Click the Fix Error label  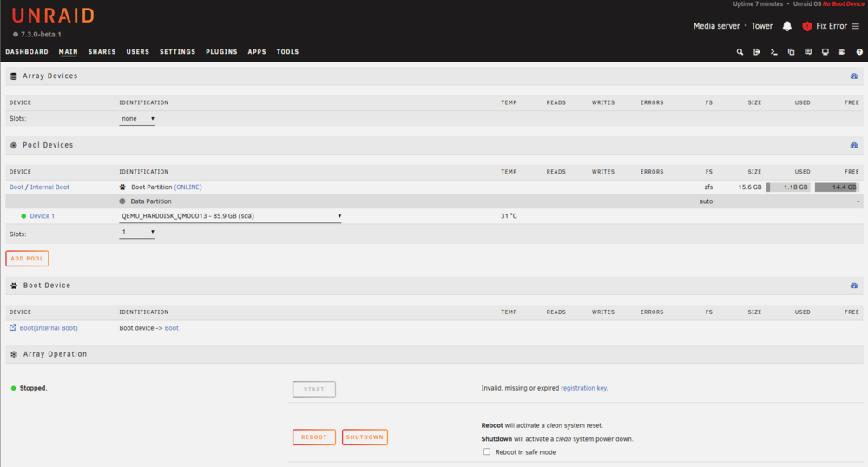click(832, 26)
